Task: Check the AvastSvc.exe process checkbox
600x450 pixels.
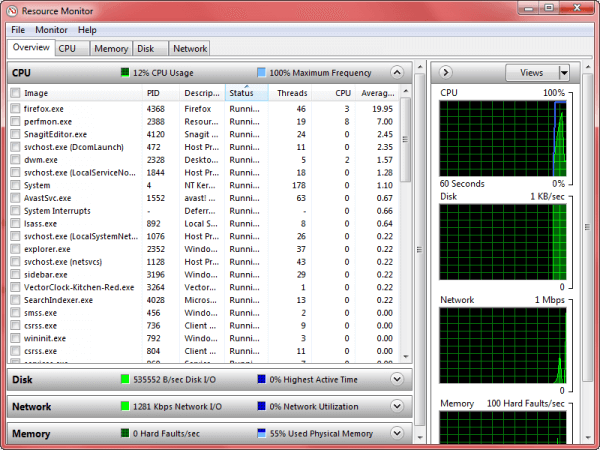Action: (15, 198)
